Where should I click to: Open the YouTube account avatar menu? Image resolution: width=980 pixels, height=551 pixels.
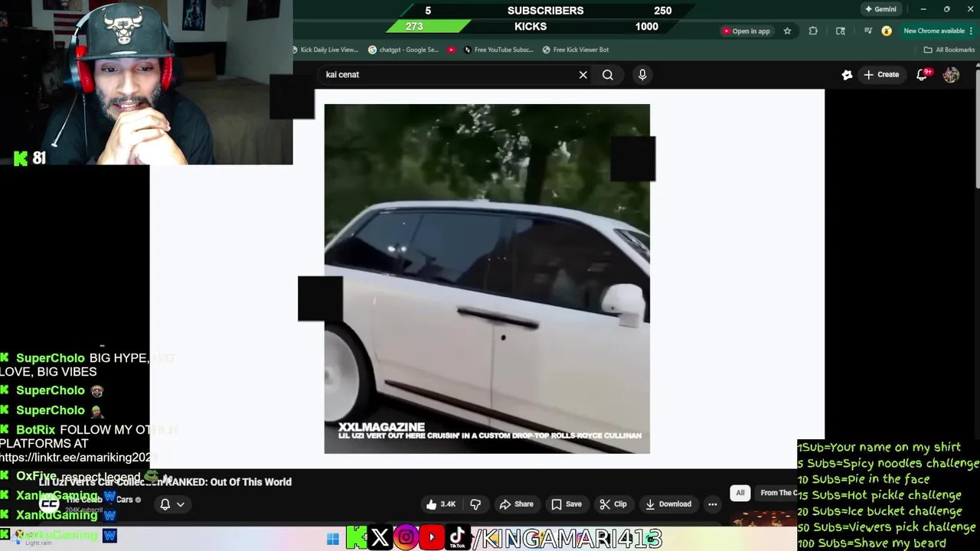coord(951,74)
